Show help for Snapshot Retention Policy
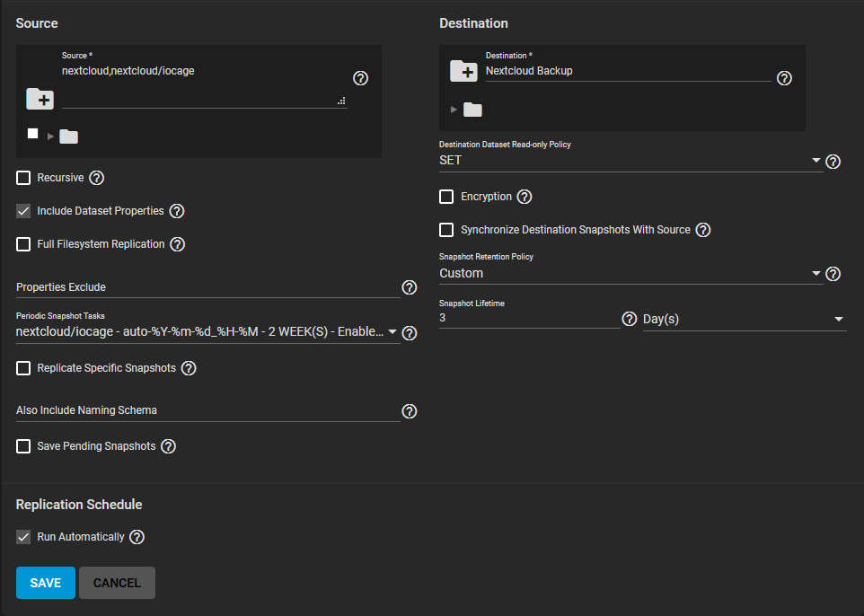Screen dimensions: 864x616 tap(833, 274)
